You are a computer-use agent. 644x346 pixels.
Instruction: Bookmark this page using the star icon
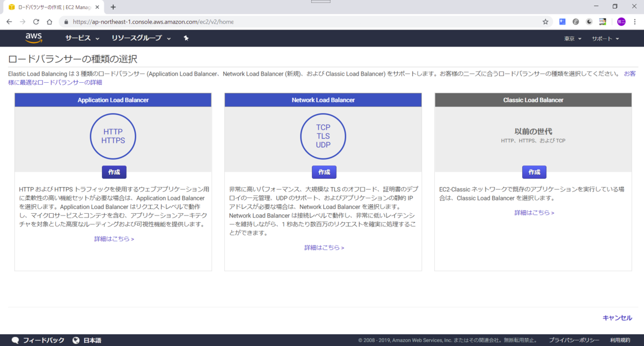(x=545, y=21)
